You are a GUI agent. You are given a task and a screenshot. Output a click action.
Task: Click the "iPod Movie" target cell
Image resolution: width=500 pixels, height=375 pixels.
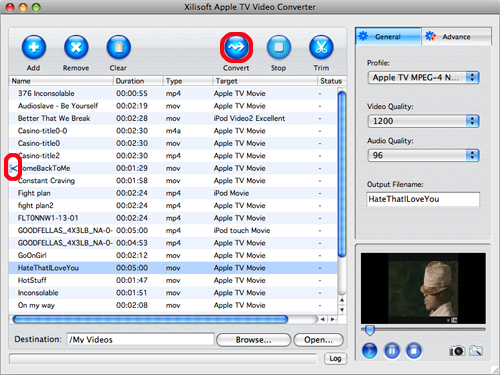231,193
